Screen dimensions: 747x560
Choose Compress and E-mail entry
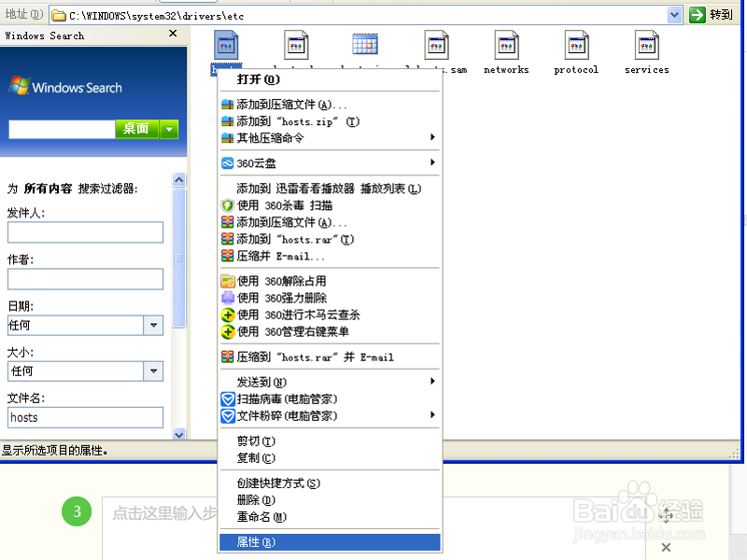point(330,256)
